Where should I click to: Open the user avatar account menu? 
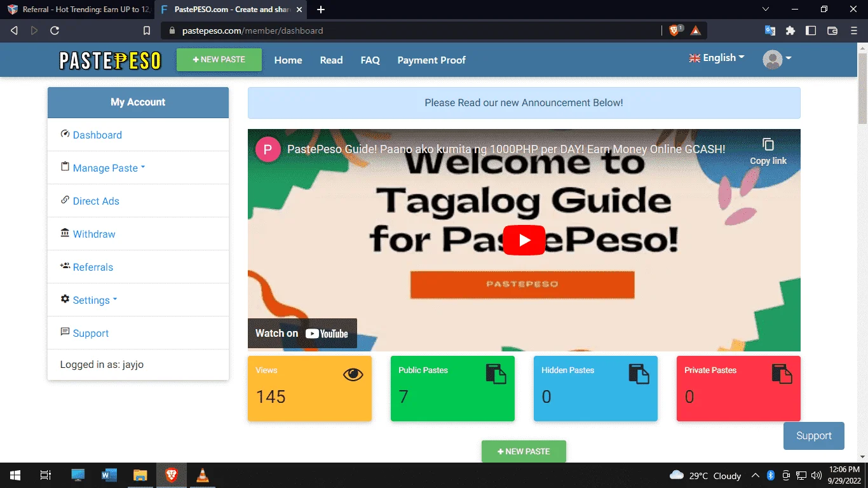pyautogui.click(x=777, y=59)
